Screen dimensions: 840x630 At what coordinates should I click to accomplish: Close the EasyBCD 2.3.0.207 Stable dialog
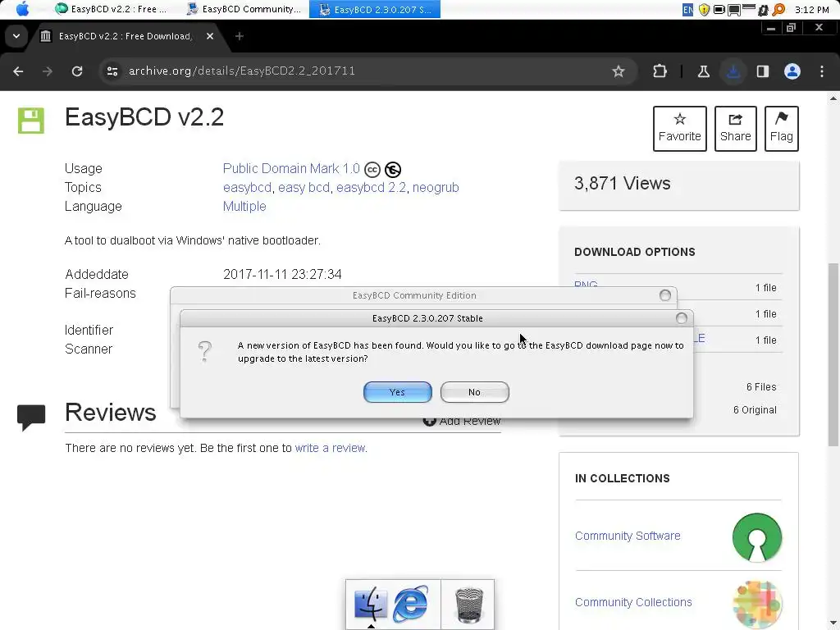pyautogui.click(x=682, y=318)
